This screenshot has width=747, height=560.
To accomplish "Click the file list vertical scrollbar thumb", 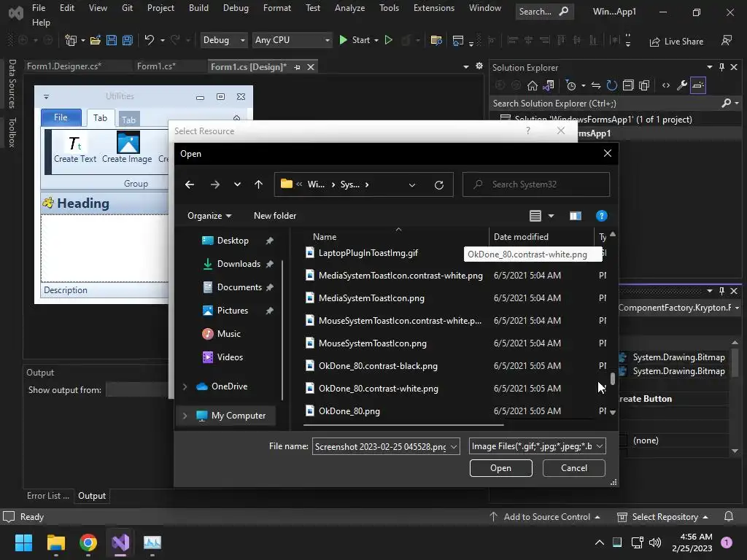I will tap(613, 378).
